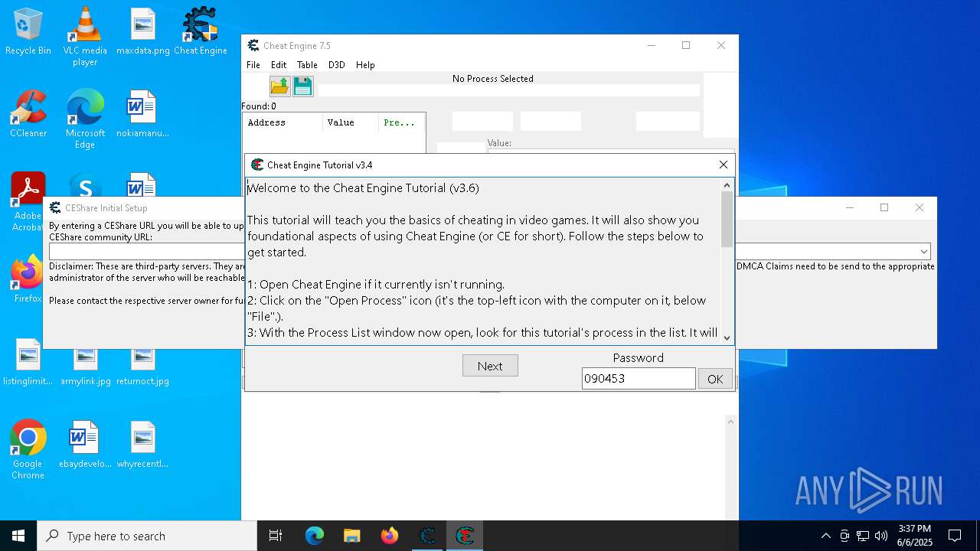Open Cheat Engine desktop shortcut
Viewport: 980px width, 551px height.
pyautogui.click(x=201, y=32)
